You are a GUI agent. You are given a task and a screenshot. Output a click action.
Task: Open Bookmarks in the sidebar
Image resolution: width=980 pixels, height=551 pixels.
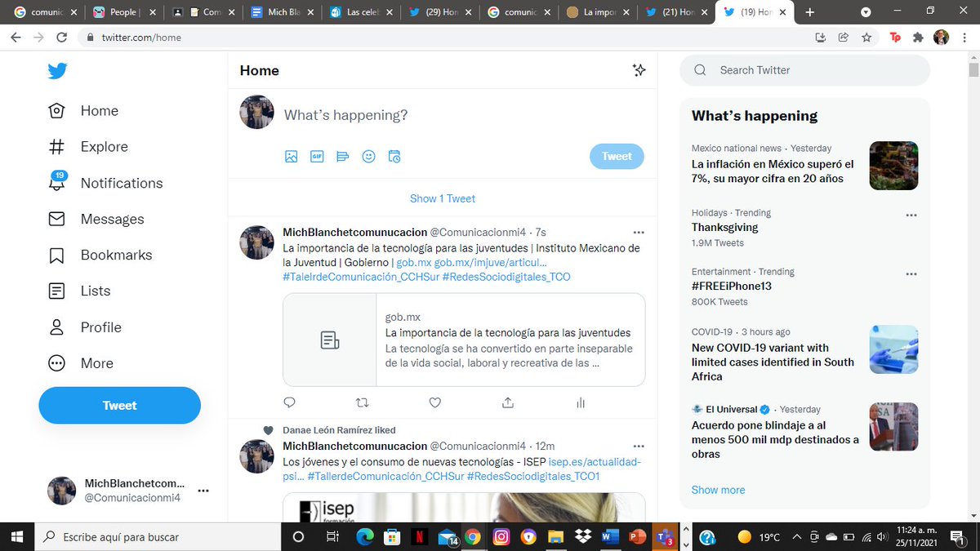pyautogui.click(x=100, y=255)
